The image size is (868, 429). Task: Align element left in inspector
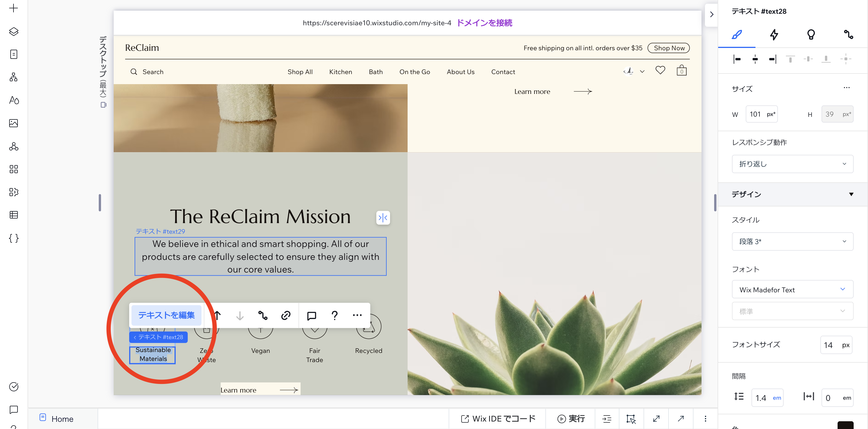click(737, 59)
